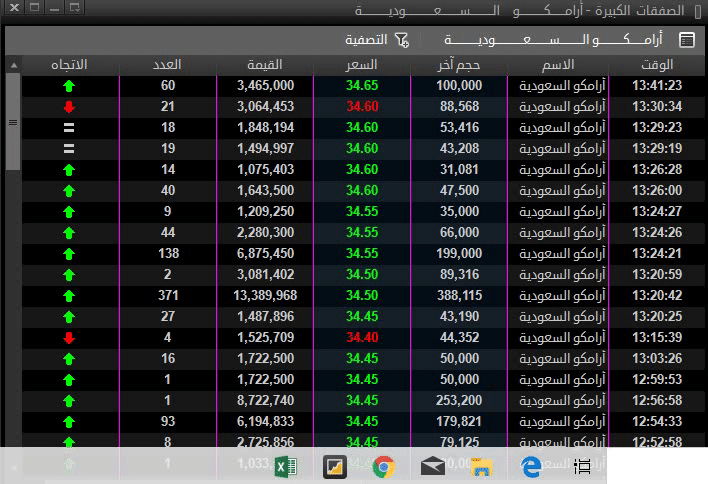Launch Google Chrome from the taskbar
The image size is (708, 484).
(x=383, y=466)
